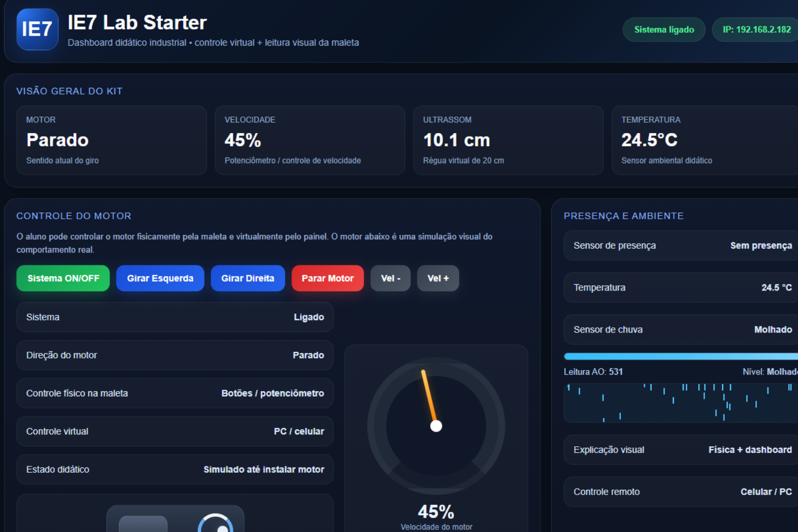Select the IE7 Lab Starter title

click(x=137, y=22)
